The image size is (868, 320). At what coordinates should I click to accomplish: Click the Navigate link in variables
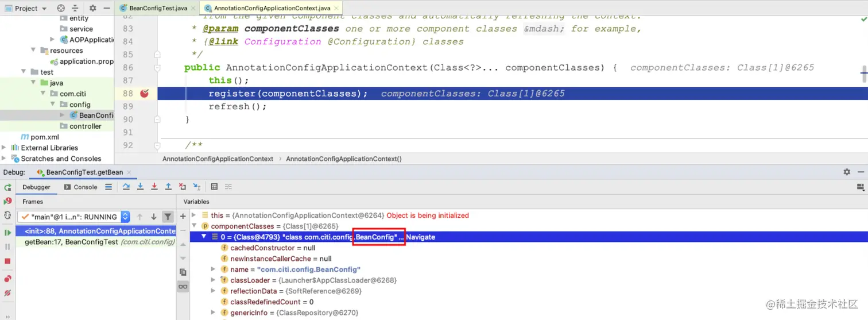point(421,237)
